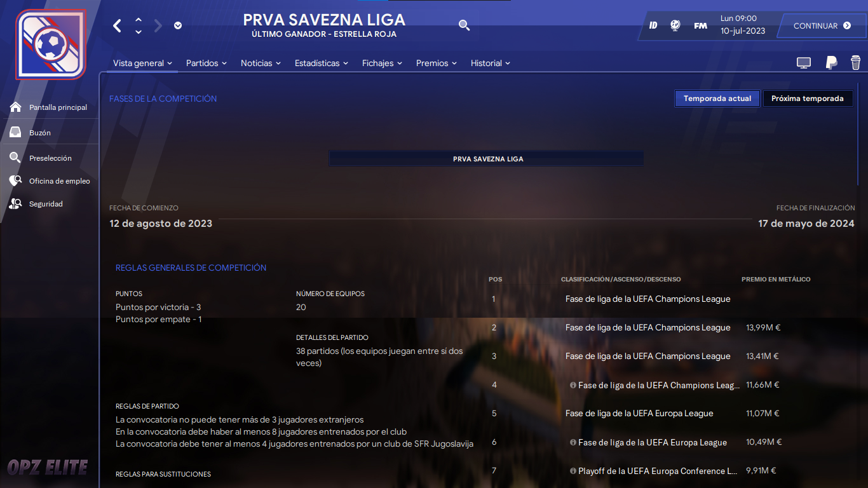Open the search magnifier icon
868x488 pixels.
pos(465,25)
